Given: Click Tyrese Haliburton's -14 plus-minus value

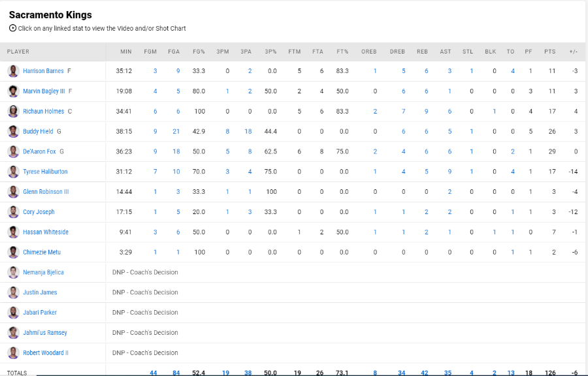Looking at the screenshot, I should pos(573,172).
